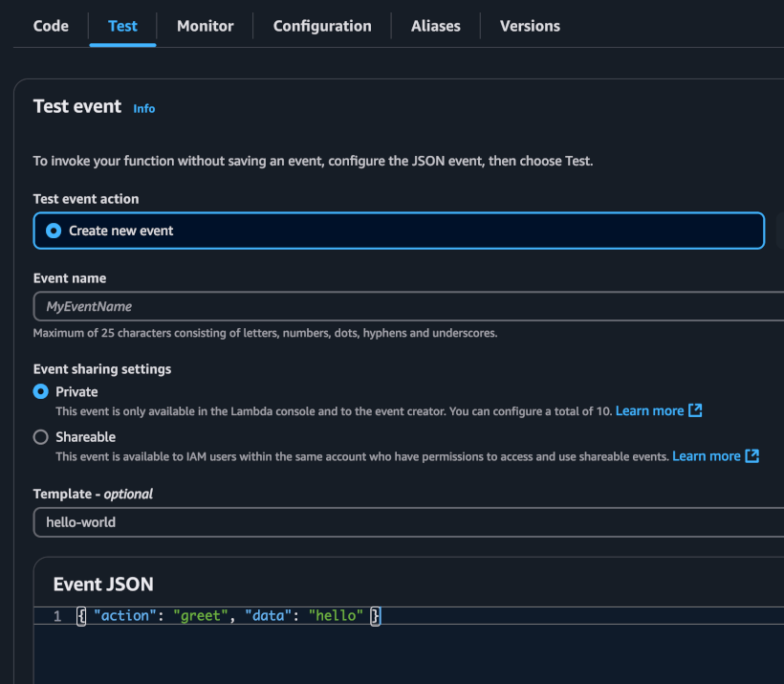
Task: Focus the Event name input field
Action: (408, 306)
